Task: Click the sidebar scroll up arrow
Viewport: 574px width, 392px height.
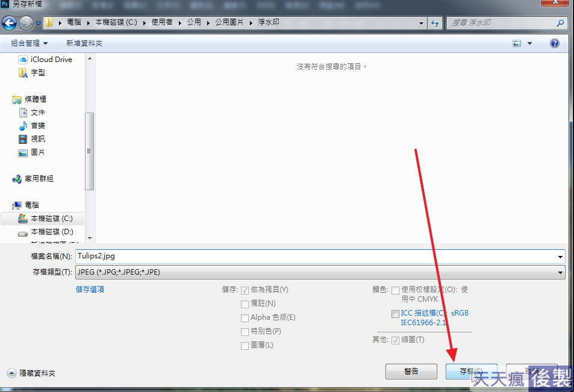Action: coord(90,58)
